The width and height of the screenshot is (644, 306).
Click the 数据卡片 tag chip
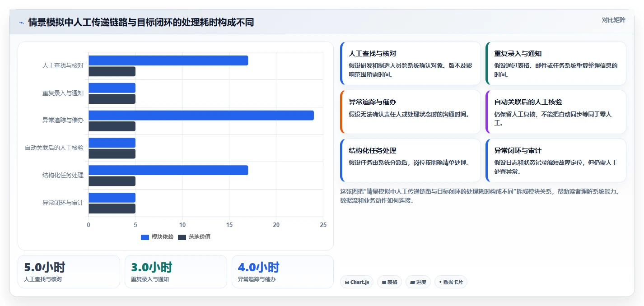pyautogui.click(x=451, y=282)
